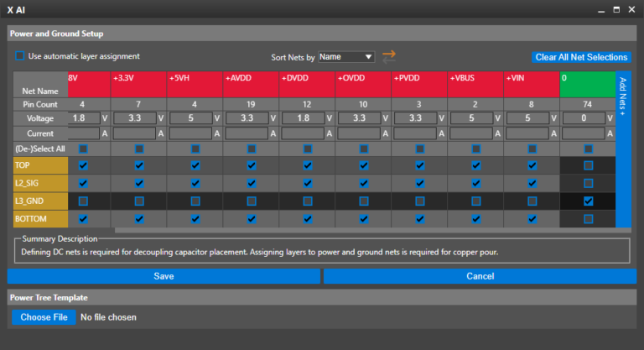Save the power and ground setup
The width and height of the screenshot is (644, 350).
[164, 276]
